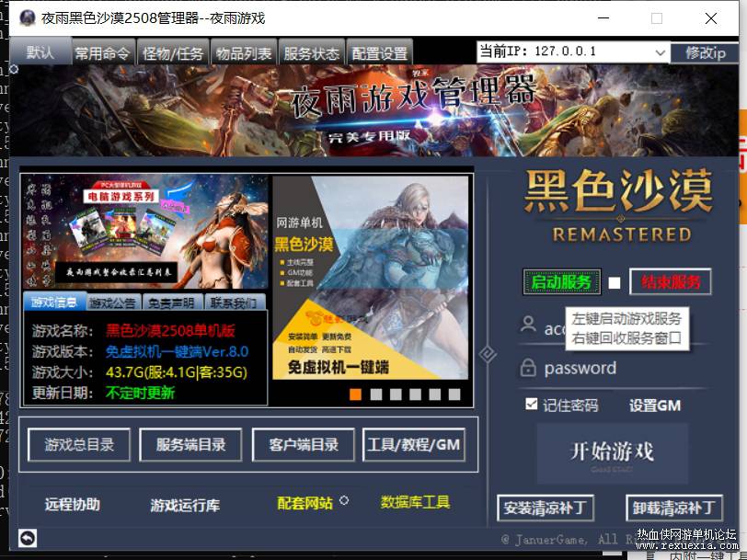
Task: Open 服务端目录 folder button
Action: [x=190, y=445]
